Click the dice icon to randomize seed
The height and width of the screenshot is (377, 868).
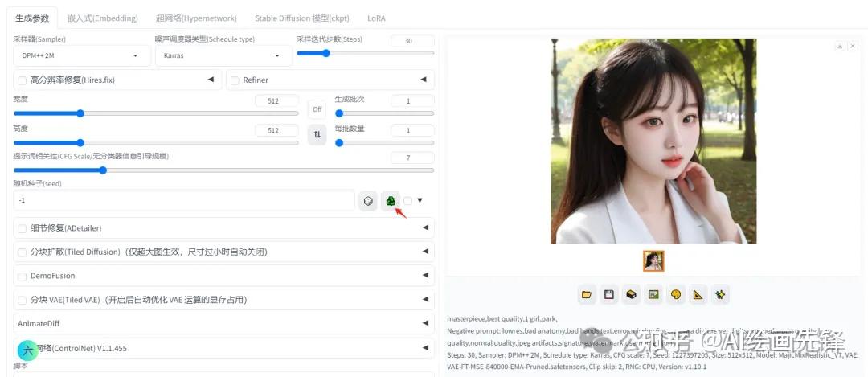click(367, 201)
